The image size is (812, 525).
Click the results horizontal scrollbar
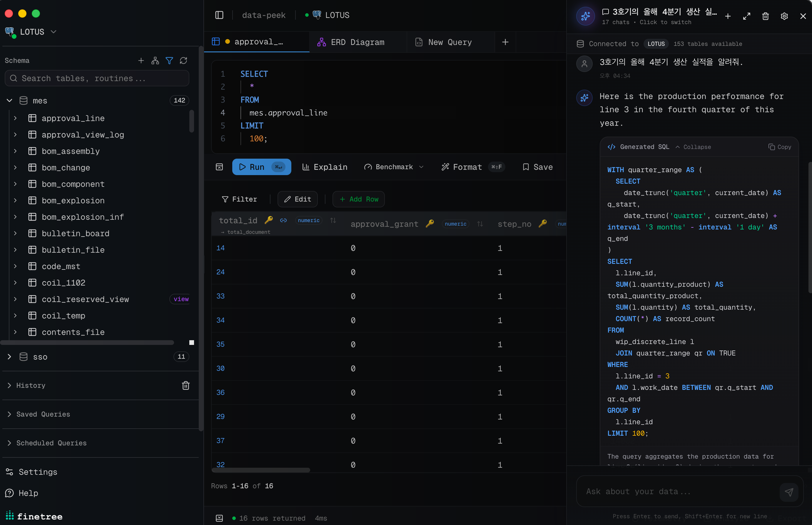point(260,470)
